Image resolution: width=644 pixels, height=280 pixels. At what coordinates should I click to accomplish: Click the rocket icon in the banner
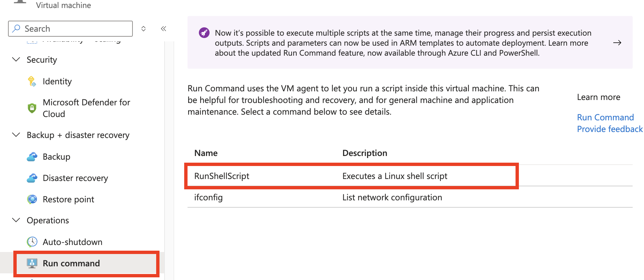pos(204,33)
